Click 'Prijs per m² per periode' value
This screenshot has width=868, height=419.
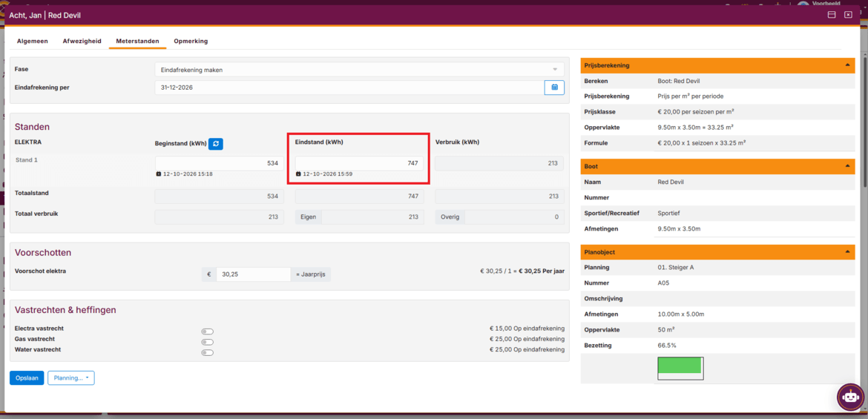(x=690, y=96)
